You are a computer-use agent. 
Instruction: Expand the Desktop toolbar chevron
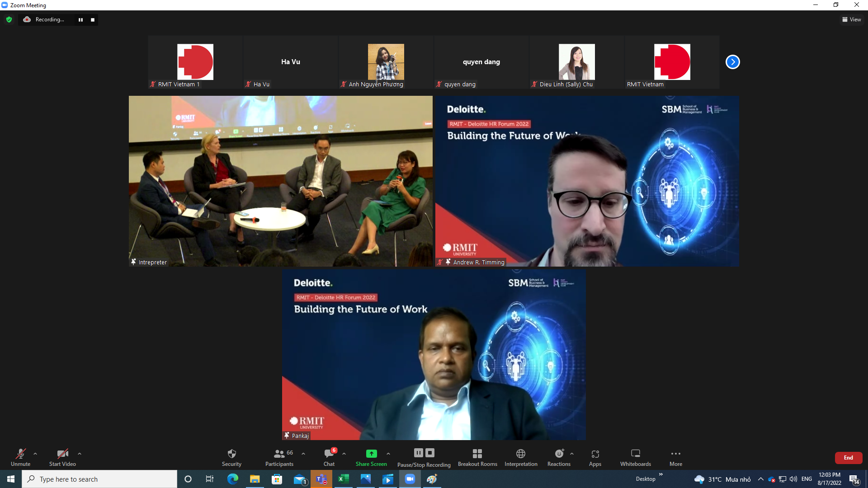661,474
